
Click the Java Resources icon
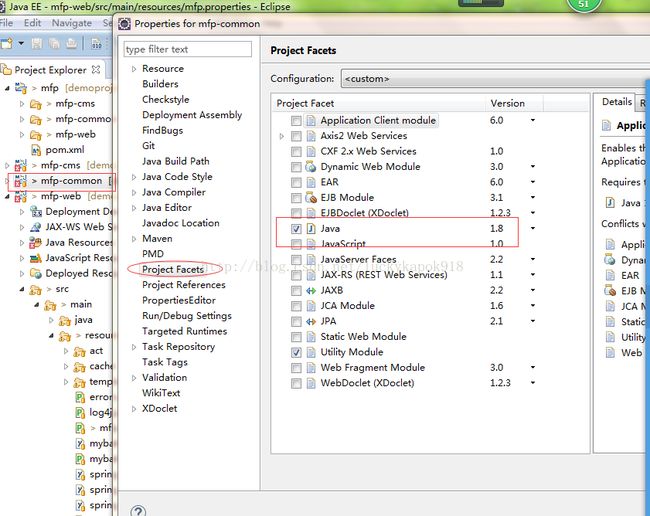tap(36, 242)
